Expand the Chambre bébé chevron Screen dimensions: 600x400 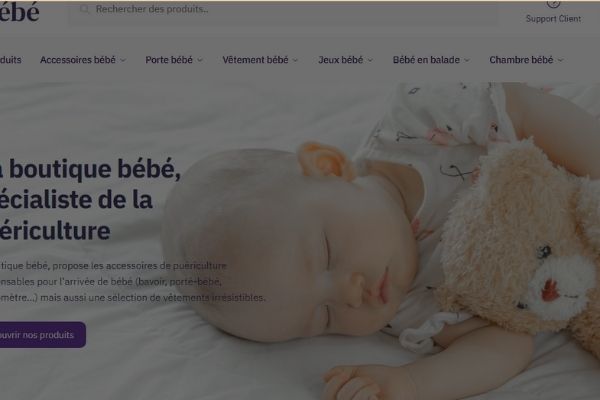click(x=561, y=60)
